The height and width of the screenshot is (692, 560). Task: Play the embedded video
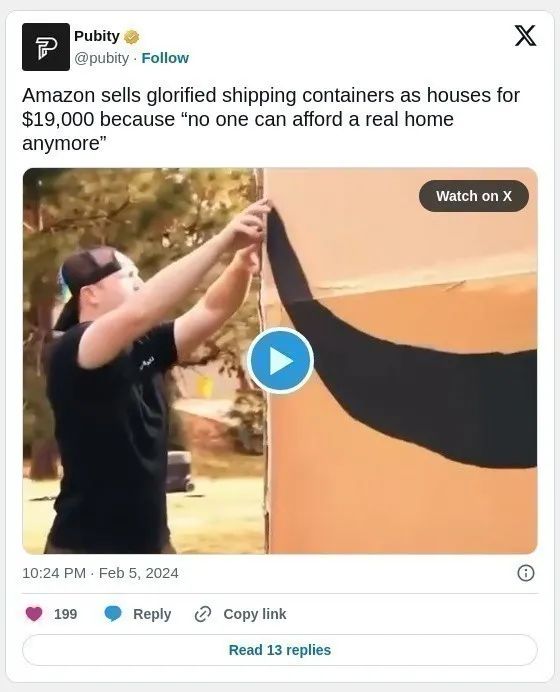(280, 361)
